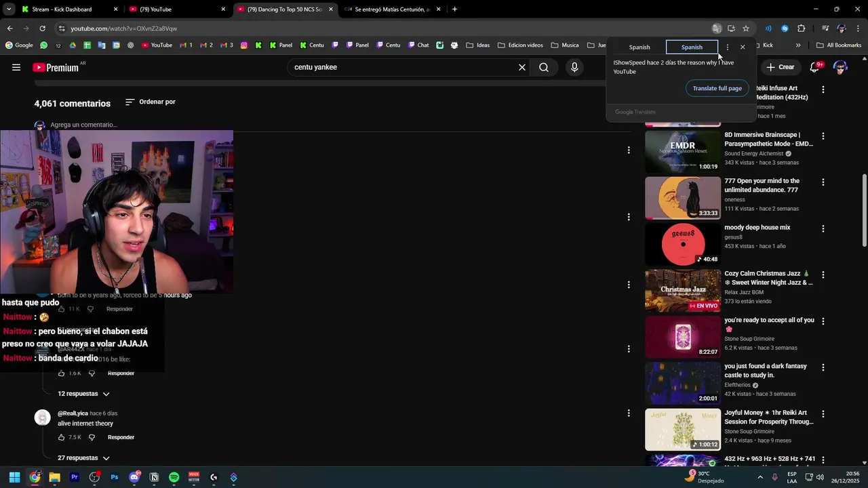868x488 pixels.
Task: Click the install app icon in address bar
Action: tap(731, 28)
